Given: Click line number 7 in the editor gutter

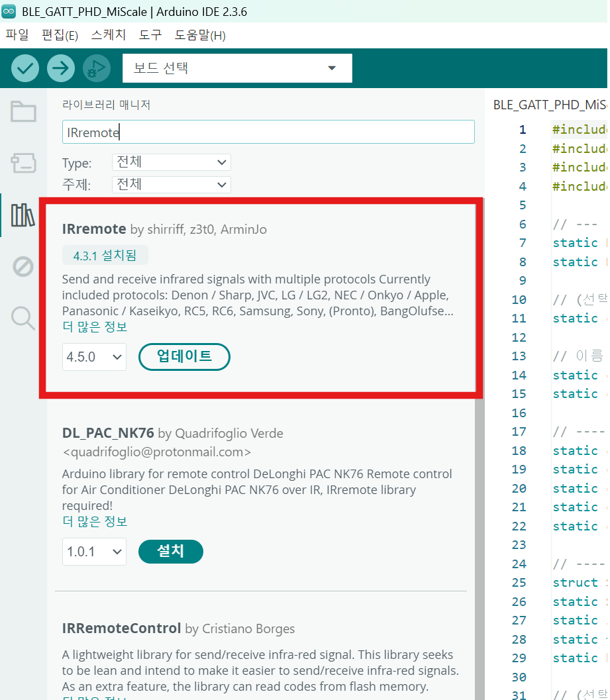Looking at the screenshot, I should [523, 243].
